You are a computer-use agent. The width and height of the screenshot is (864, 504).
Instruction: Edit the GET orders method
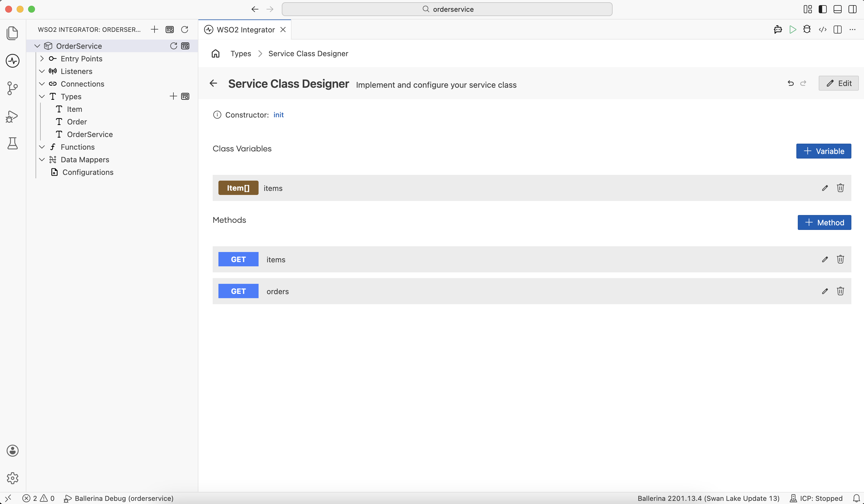point(825,291)
